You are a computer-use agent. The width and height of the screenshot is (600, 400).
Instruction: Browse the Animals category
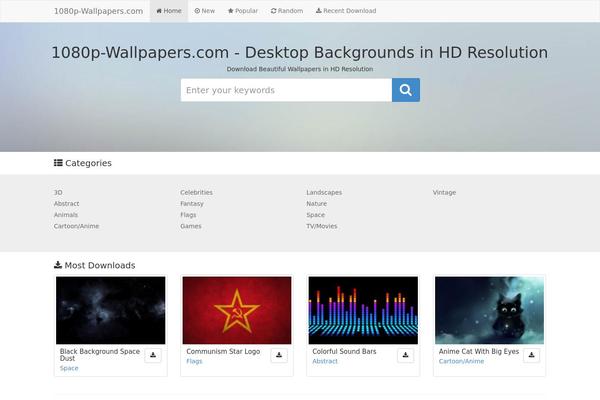tap(66, 215)
